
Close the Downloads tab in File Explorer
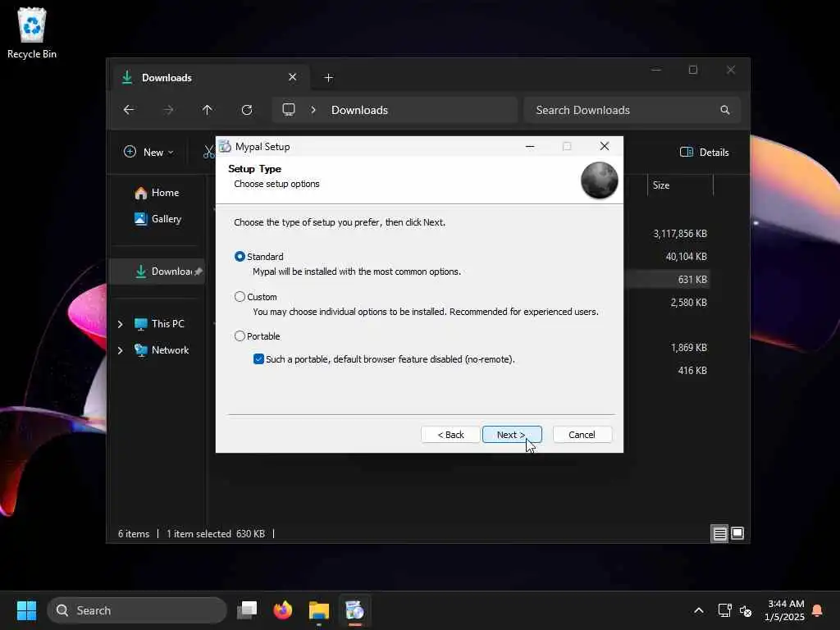click(x=293, y=77)
